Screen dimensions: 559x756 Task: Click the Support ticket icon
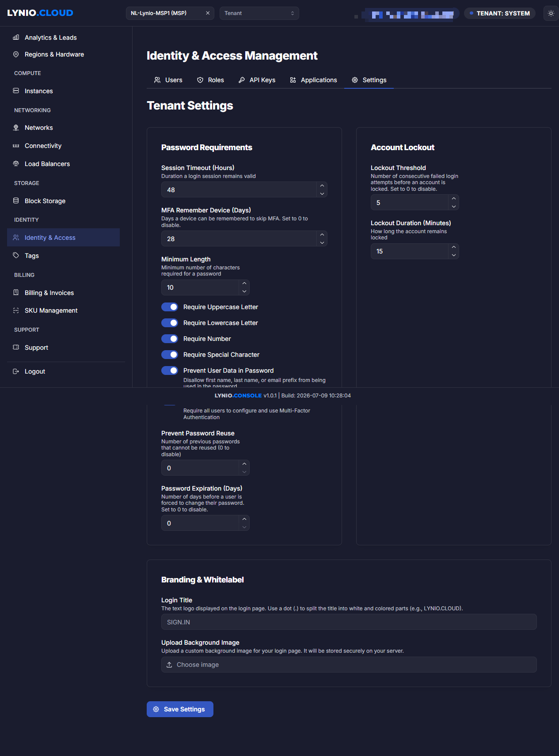pyautogui.click(x=16, y=347)
